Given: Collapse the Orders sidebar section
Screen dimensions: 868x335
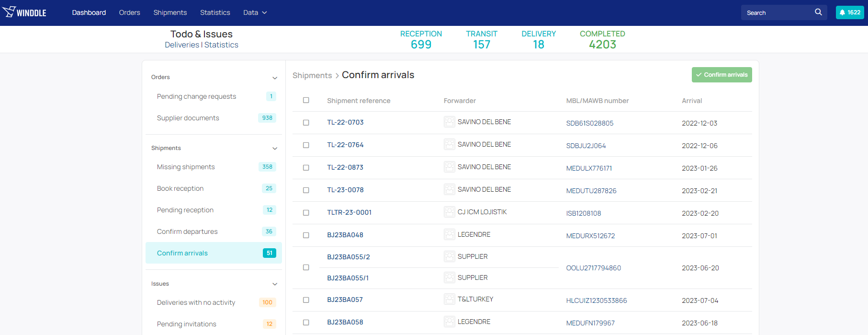Looking at the screenshot, I should coord(275,78).
